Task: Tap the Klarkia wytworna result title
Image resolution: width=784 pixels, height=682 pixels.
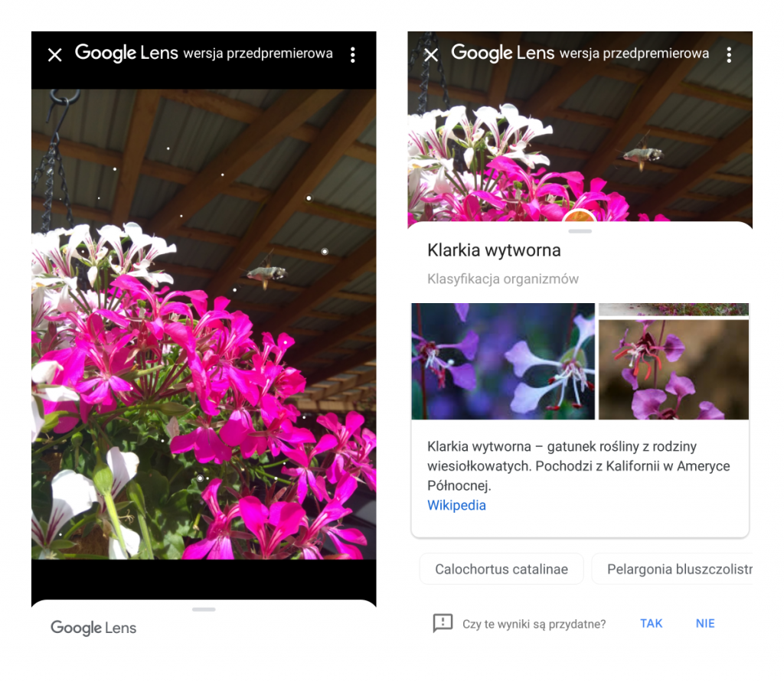Action: [x=494, y=250]
